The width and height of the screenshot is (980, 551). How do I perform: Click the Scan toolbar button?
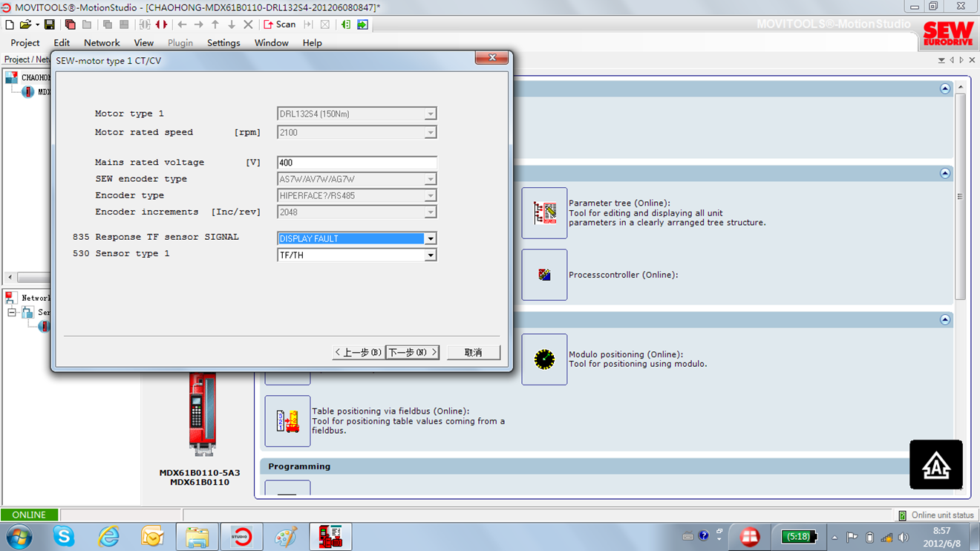click(x=280, y=25)
